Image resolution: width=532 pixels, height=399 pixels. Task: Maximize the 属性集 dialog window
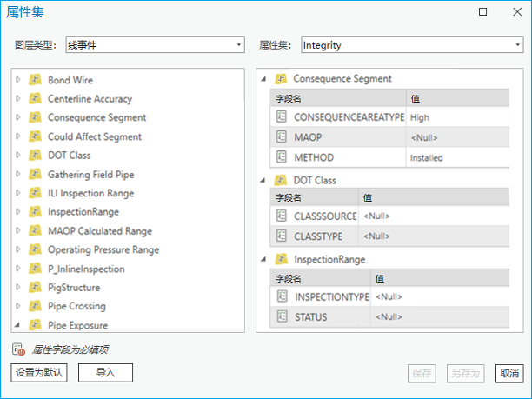[x=482, y=12]
